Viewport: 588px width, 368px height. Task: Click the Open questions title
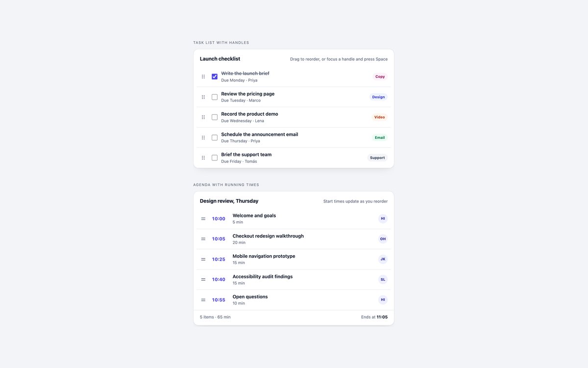pos(250,297)
